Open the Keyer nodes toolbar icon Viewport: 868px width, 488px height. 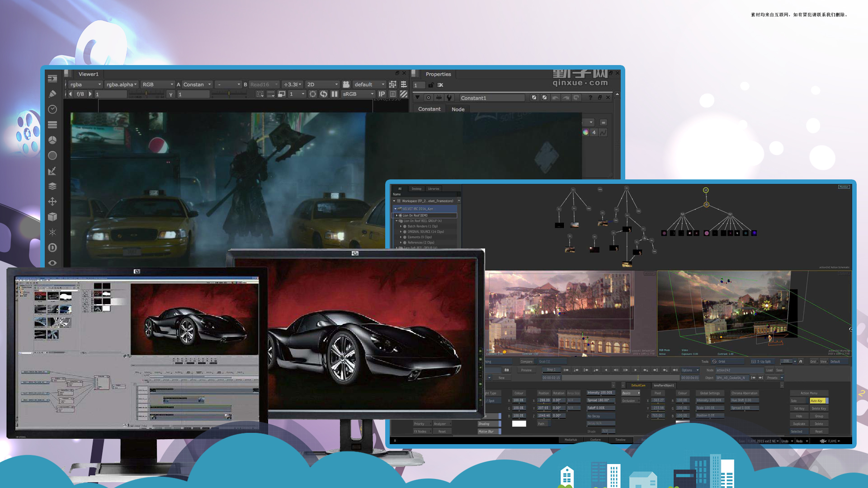pyautogui.click(x=52, y=171)
